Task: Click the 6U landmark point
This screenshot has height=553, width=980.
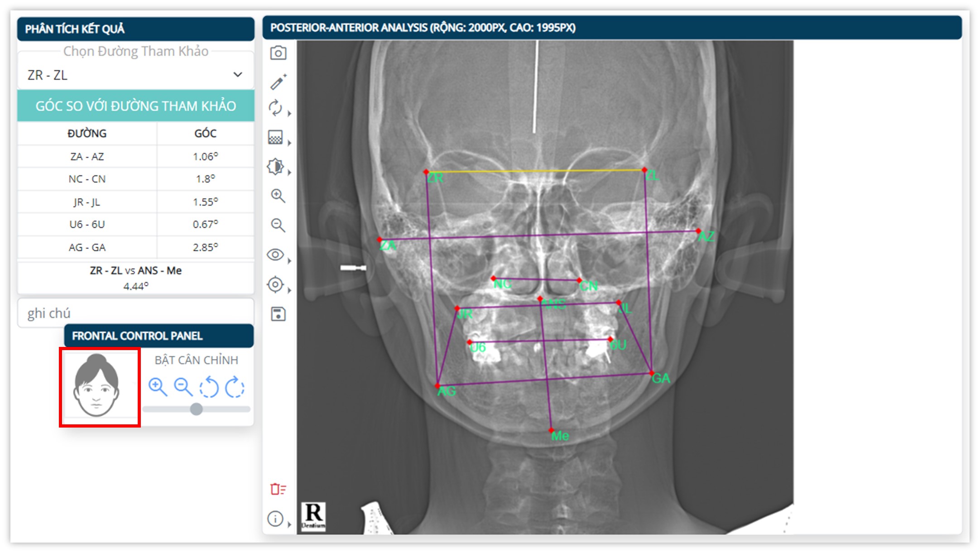Action: coord(610,339)
